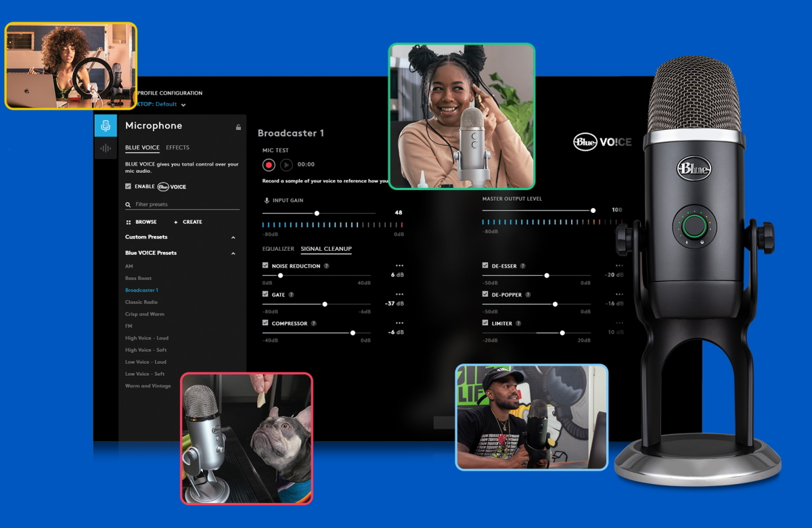Open Noise Reduction three-dot options
This screenshot has height=528, width=812.
coord(399,266)
